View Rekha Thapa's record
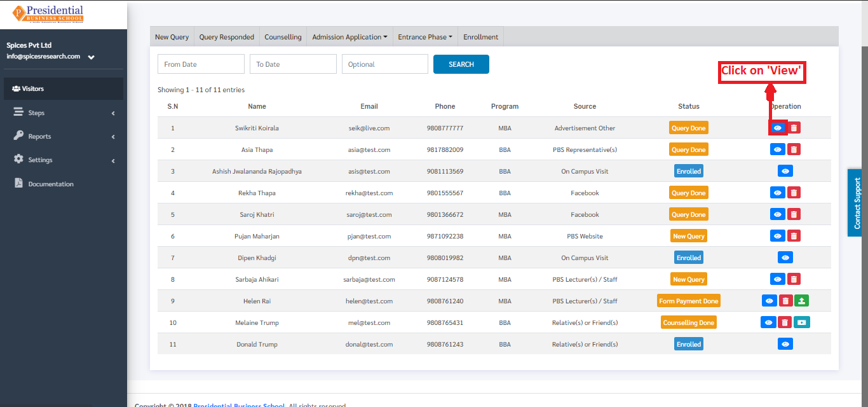 coord(778,193)
